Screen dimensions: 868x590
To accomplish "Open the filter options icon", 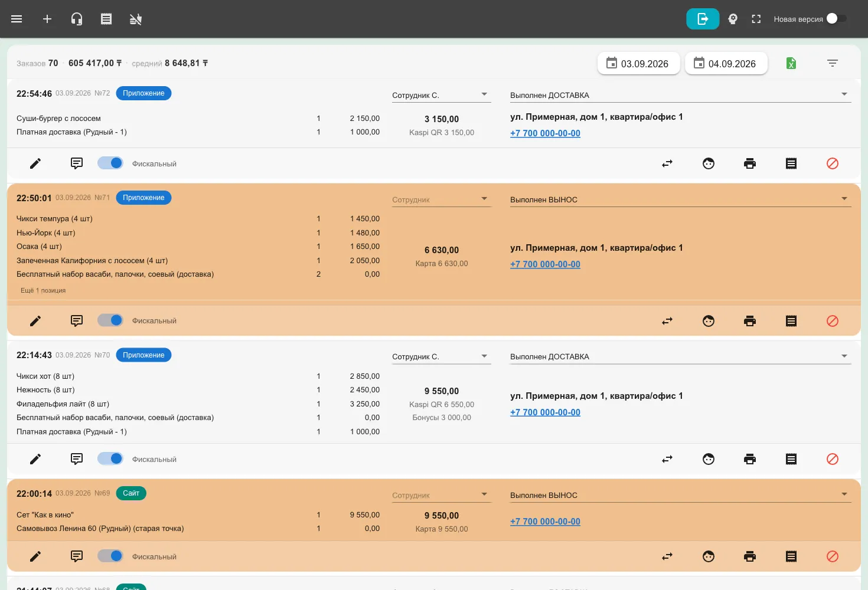I will pyautogui.click(x=833, y=63).
